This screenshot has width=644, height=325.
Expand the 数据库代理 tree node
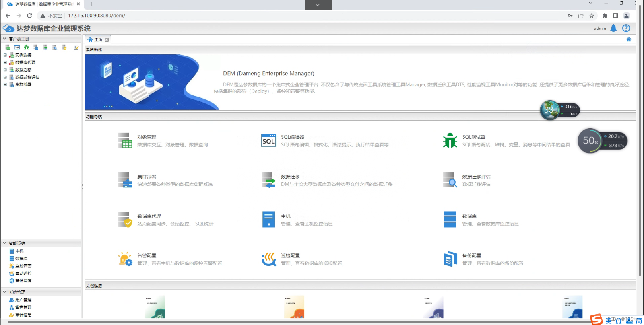coord(5,62)
